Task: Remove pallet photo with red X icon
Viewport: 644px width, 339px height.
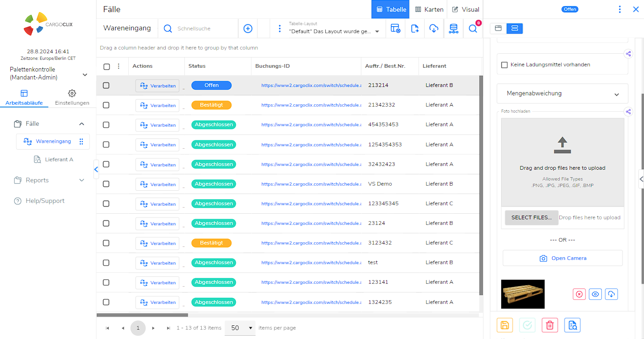Action: [x=579, y=294]
